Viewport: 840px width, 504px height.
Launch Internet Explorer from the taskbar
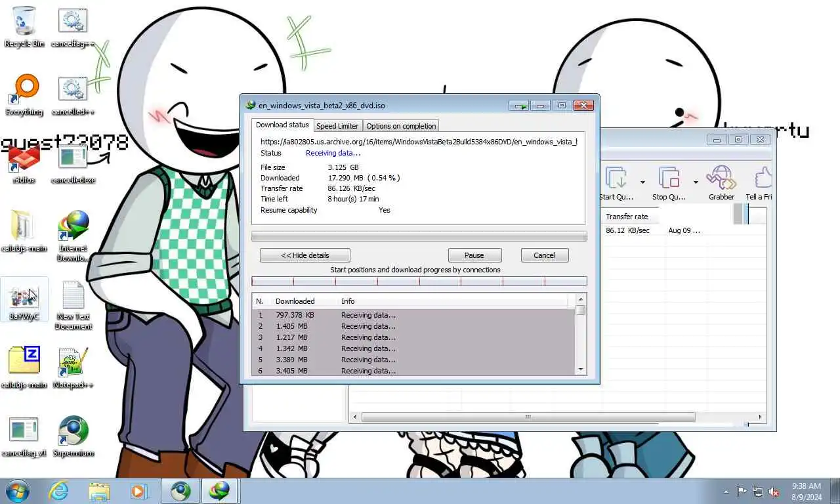[59, 491]
